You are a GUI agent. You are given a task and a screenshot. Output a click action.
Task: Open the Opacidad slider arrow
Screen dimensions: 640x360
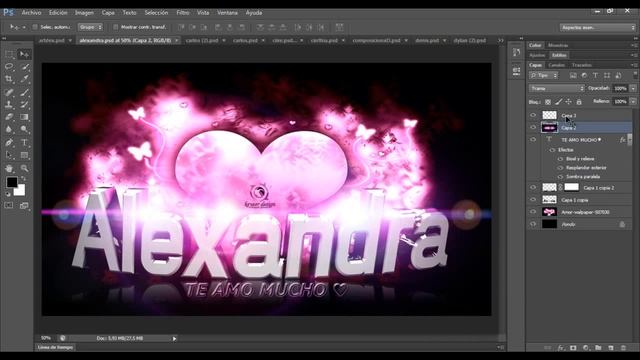pyautogui.click(x=633, y=88)
